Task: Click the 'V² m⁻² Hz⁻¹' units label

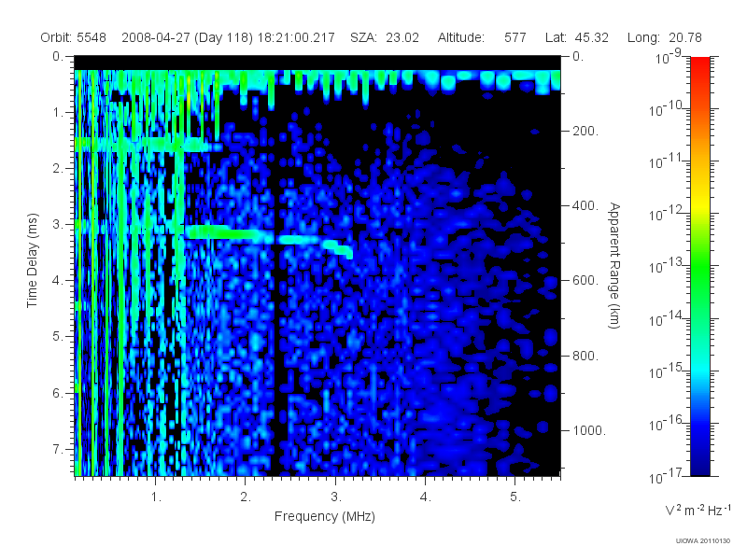Action: 698,510
